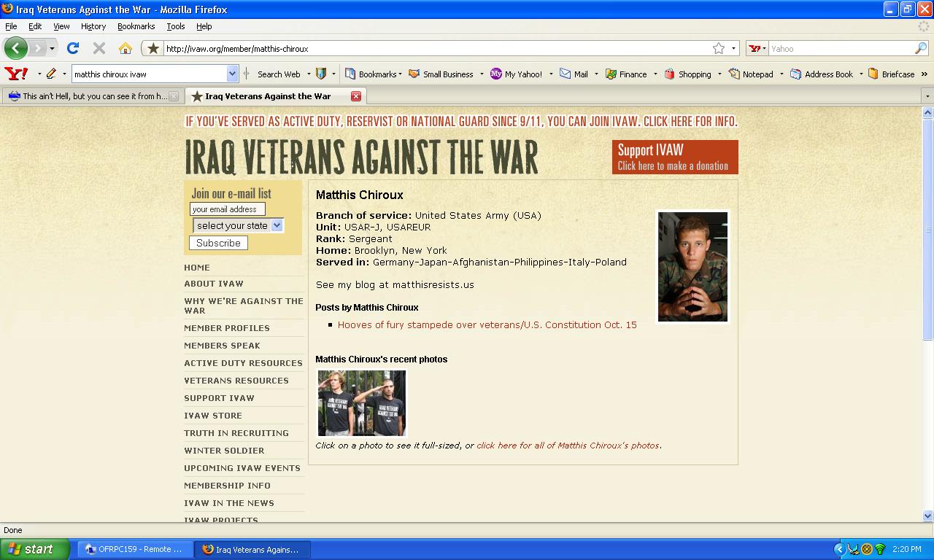Open Yahoo Finance toolbar item
Viewport: 934px width, 560px height.
pyautogui.click(x=626, y=74)
